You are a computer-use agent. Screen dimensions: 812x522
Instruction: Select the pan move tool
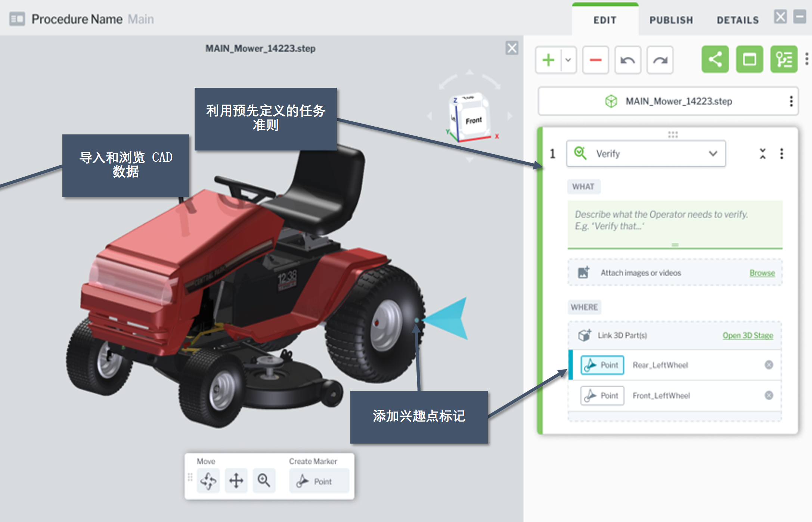click(x=236, y=481)
